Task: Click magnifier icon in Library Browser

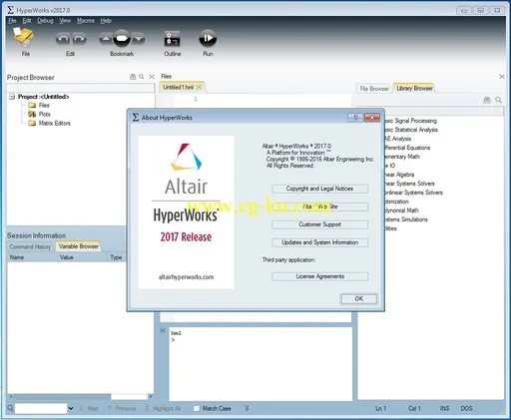Action: pyautogui.click(x=498, y=100)
